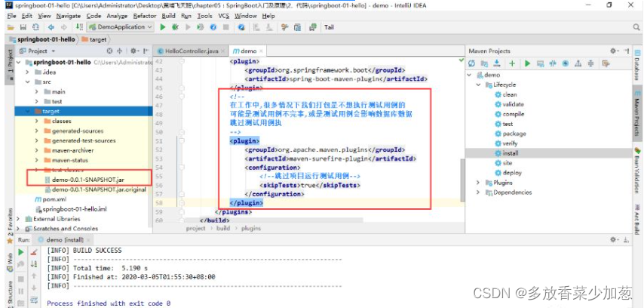
Task: Click the target breadcrumb in navigation bar
Action: tap(94, 39)
